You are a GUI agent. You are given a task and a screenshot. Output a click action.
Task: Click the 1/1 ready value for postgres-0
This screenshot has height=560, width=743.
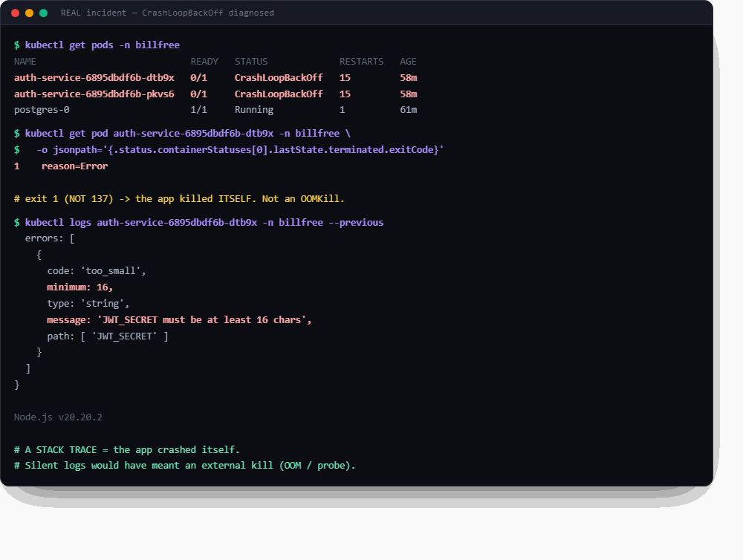click(198, 110)
